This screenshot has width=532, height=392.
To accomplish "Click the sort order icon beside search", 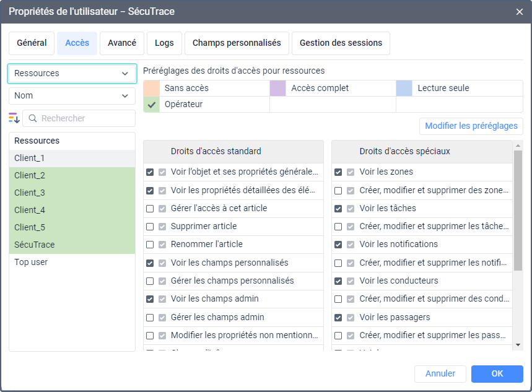I will pyautogui.click(x=14, y=118).
